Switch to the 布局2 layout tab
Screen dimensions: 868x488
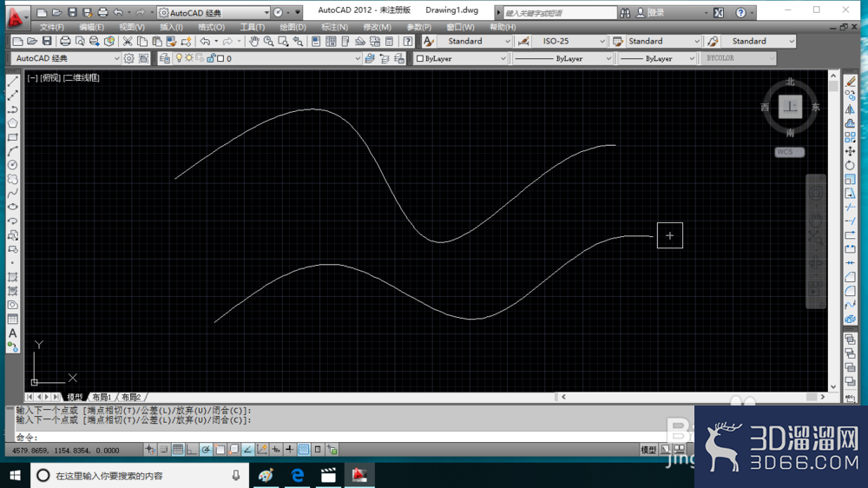(x=132, y=397)
